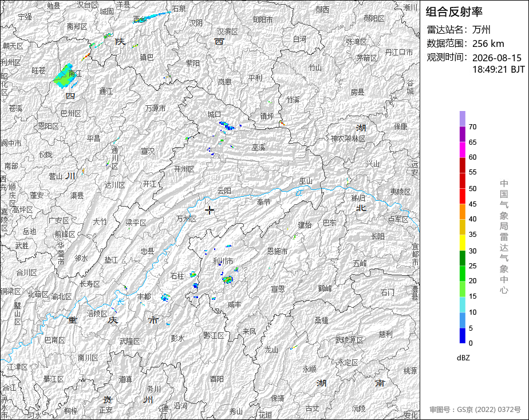529x420 pixels.
Task: Click the 中国气象局雷达气象中心 vertical text
Action: coord(504,237)
